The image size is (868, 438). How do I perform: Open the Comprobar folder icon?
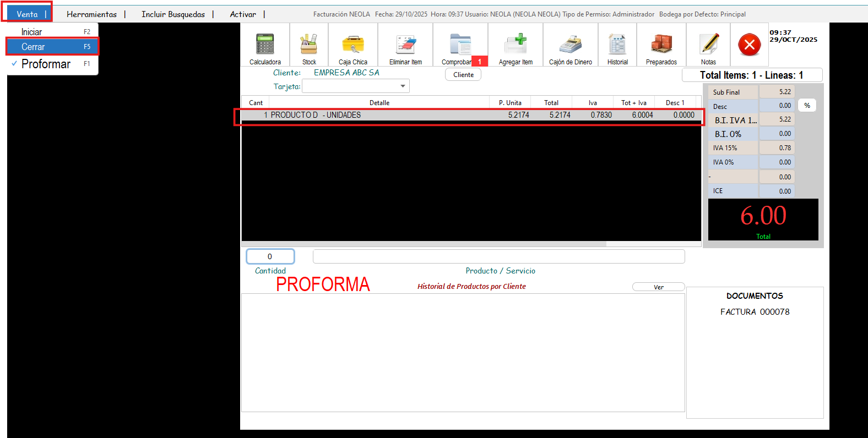(460, 45)
